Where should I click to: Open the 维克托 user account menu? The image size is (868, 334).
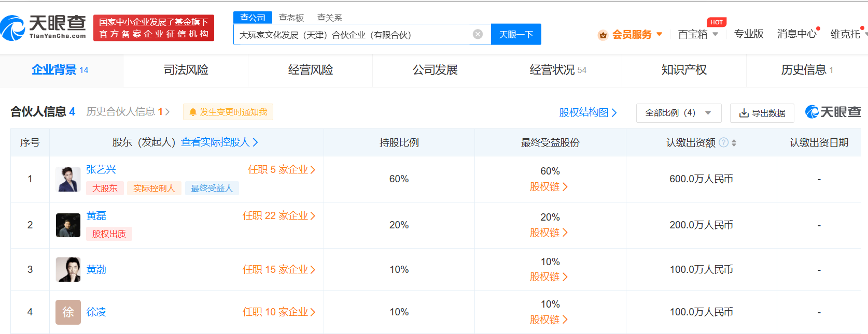(x=848, y=34)
